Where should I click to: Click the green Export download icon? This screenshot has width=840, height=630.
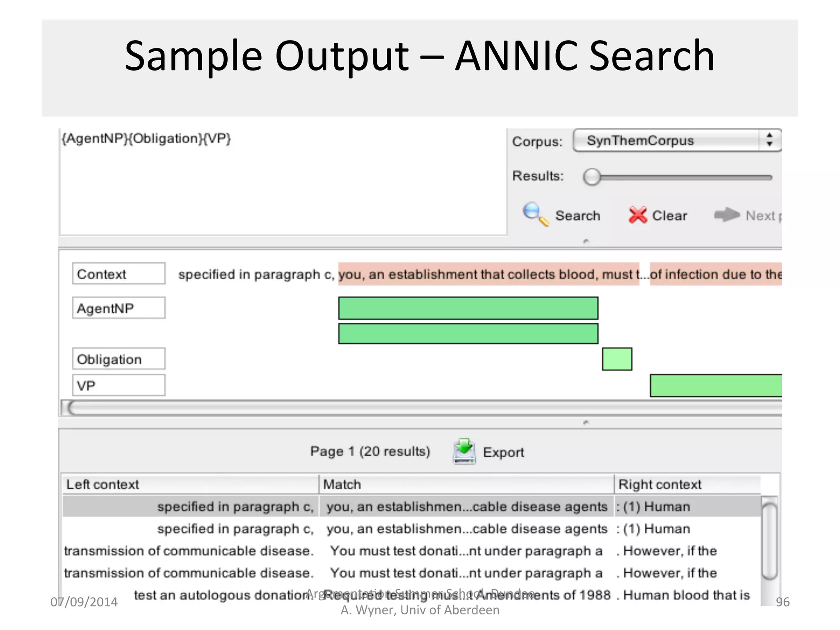coord(464,451)
